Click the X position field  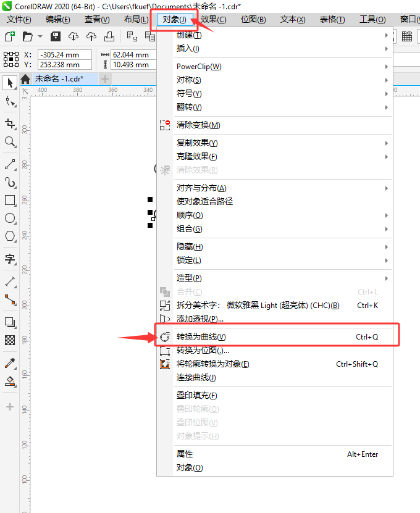point(64,55)
